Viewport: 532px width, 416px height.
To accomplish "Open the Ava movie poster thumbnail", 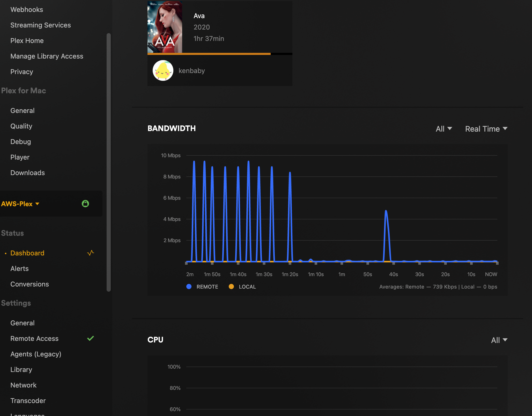I will (x=165, y=27).
